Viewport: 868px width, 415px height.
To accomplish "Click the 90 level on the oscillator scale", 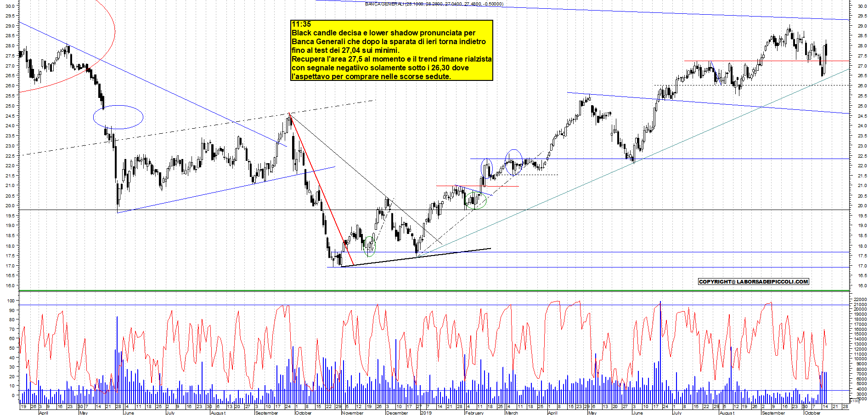I will (11, 310).
